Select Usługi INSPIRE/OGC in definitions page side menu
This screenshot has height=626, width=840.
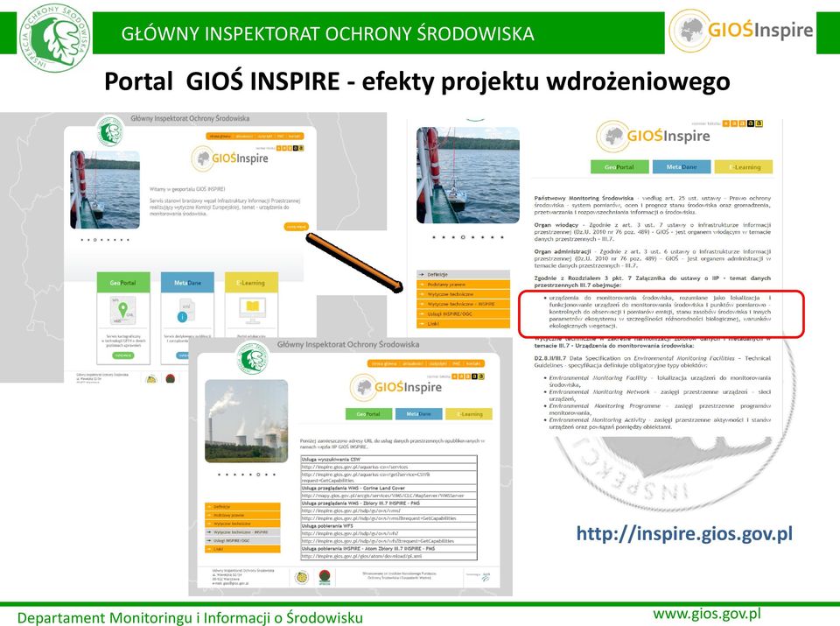tap(463, 313)
